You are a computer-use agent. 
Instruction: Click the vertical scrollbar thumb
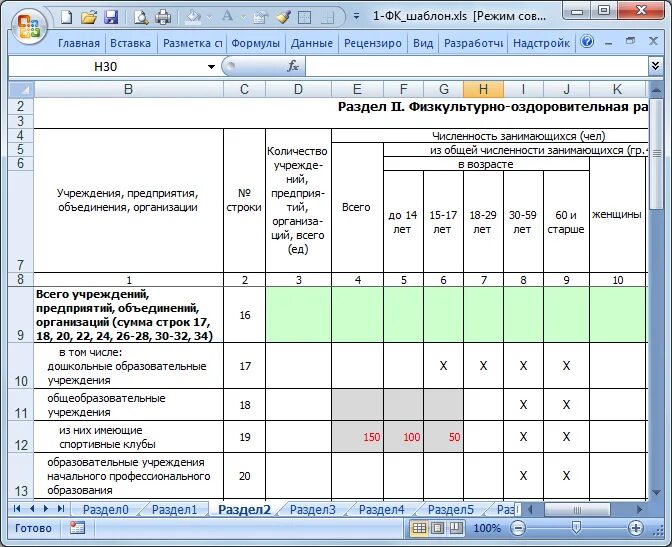point(656,153)
